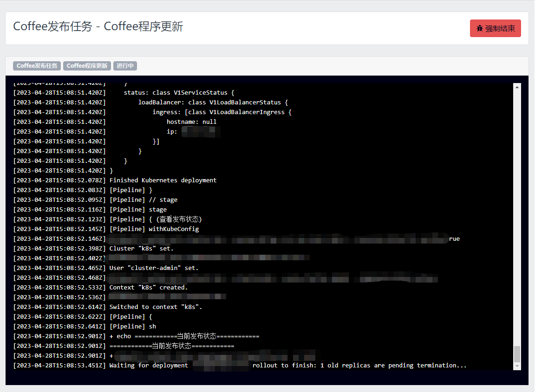
Task: Click the scrollbar up arrow in log console
Action: 517,87
